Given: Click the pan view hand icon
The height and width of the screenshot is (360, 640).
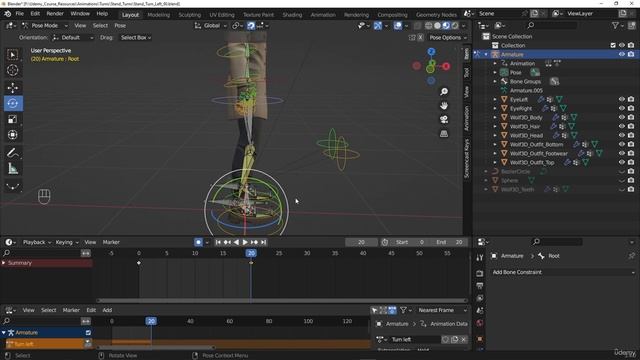Looking at the screenshot, I should pos(444,105).
